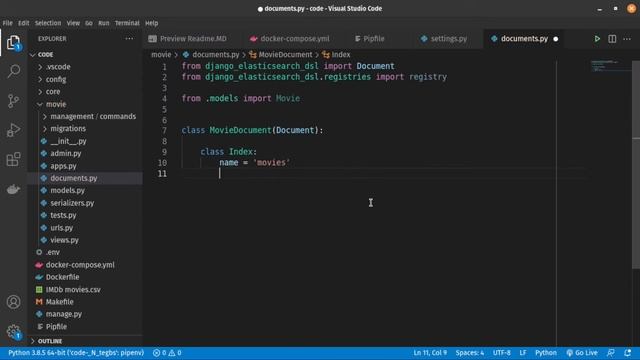The height and width of the screenshot is (360, 640).
Task: Open editor More Actions ellipsis
Action: pos(627,39)
